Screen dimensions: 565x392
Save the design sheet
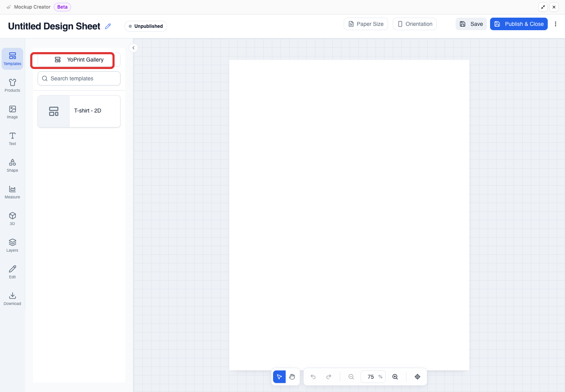[x=471, y=24]
